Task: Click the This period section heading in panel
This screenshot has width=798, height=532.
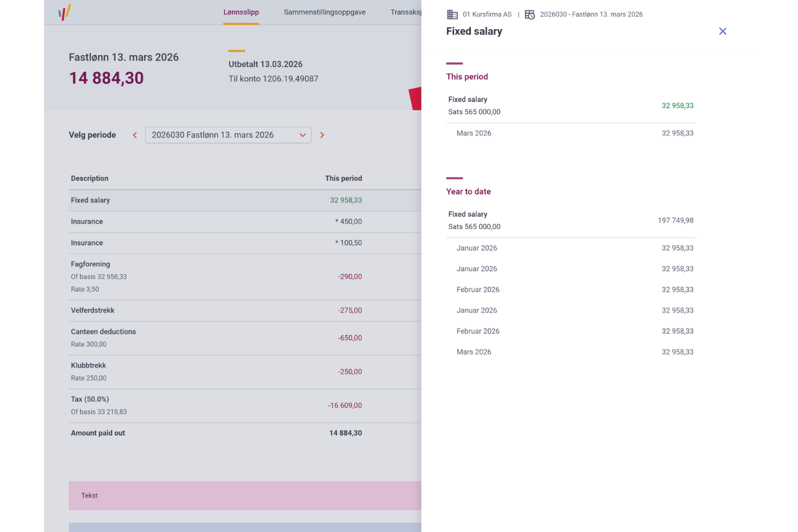Action: 467,77
